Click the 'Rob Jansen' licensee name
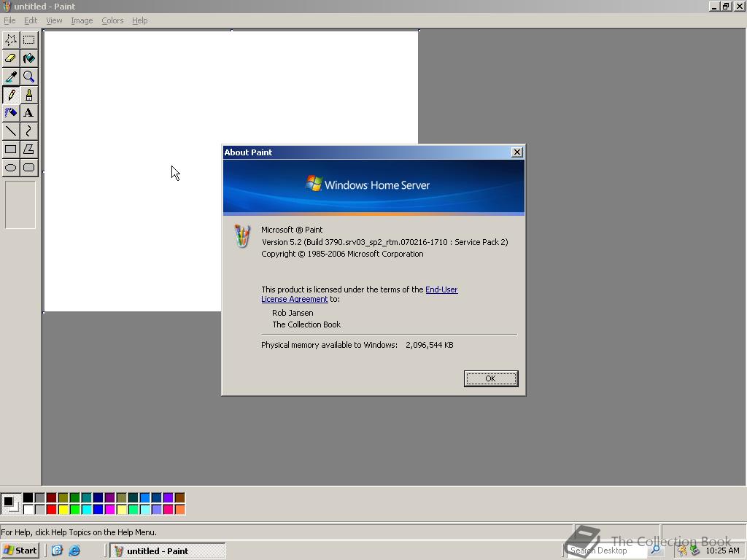The image size is (747, 560). tap(293, 313)
